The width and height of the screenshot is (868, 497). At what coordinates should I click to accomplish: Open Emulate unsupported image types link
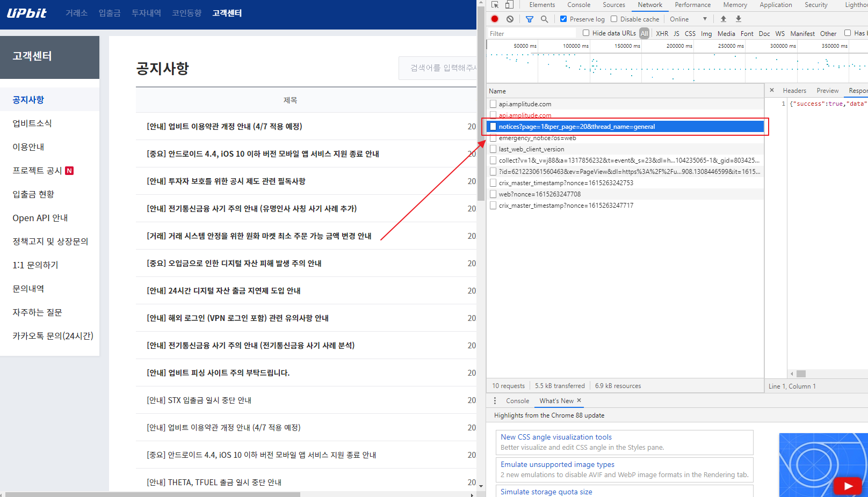click(x=558, y=464)
